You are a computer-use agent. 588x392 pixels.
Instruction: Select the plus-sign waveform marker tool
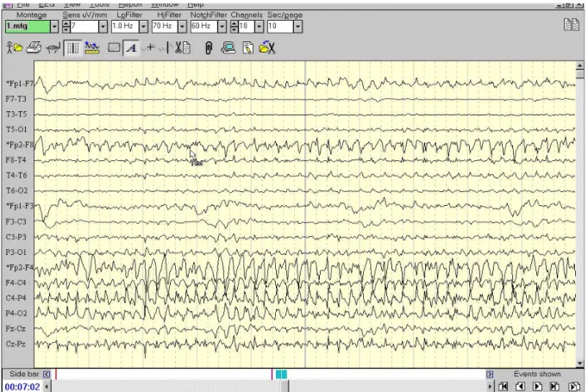pyautogui.click(x=150, y=47)
